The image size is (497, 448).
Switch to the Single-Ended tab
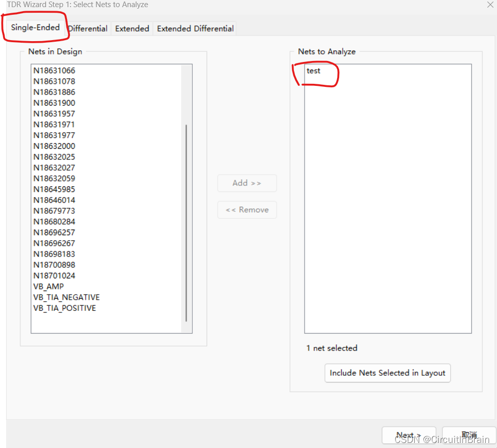coord(35,27)
